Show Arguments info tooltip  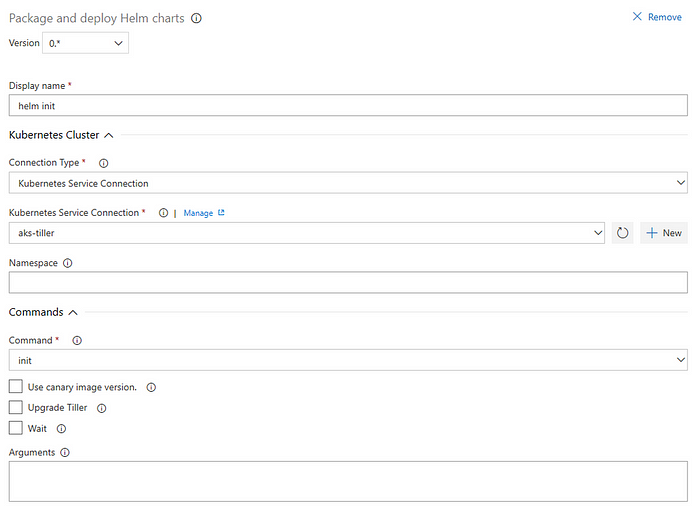coord(65,452)
